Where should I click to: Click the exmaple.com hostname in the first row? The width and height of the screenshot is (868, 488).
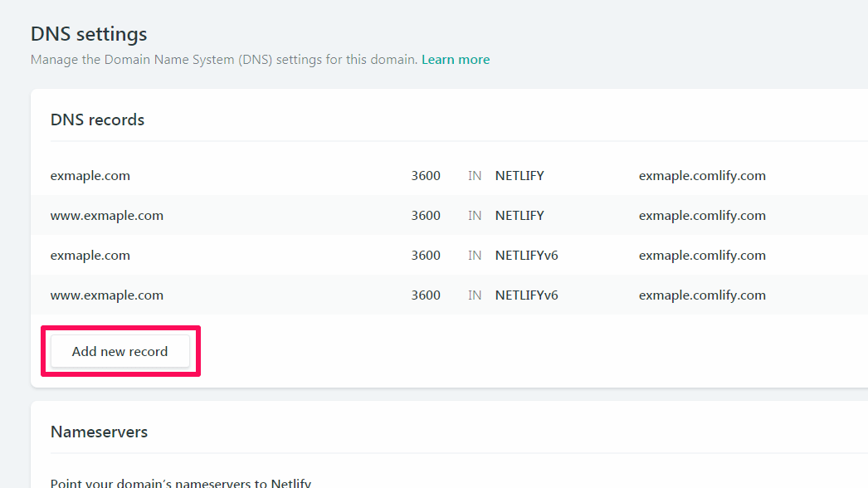pos(90,175)
